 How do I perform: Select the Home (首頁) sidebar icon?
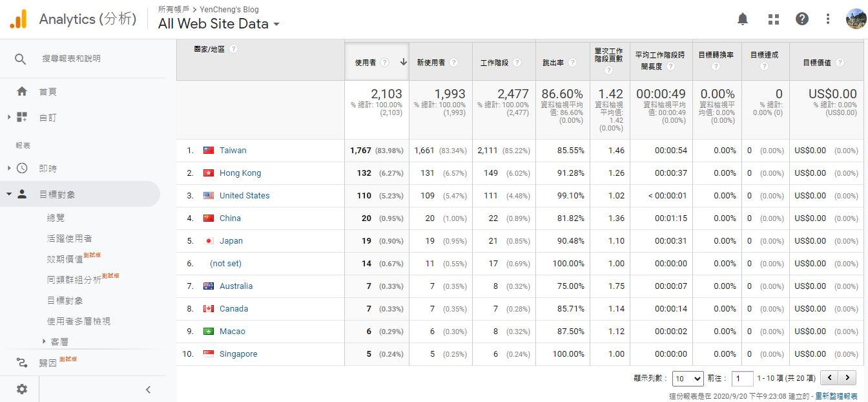(x=20, y=91)
